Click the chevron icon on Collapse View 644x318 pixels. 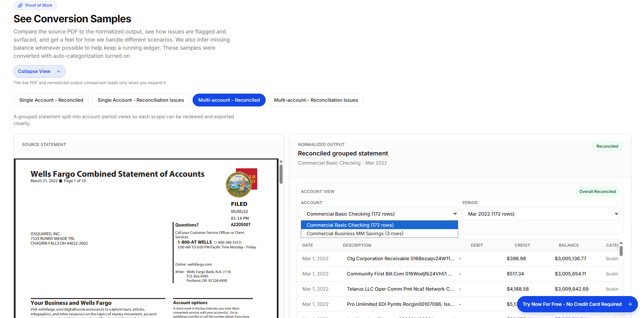[59, 71]
